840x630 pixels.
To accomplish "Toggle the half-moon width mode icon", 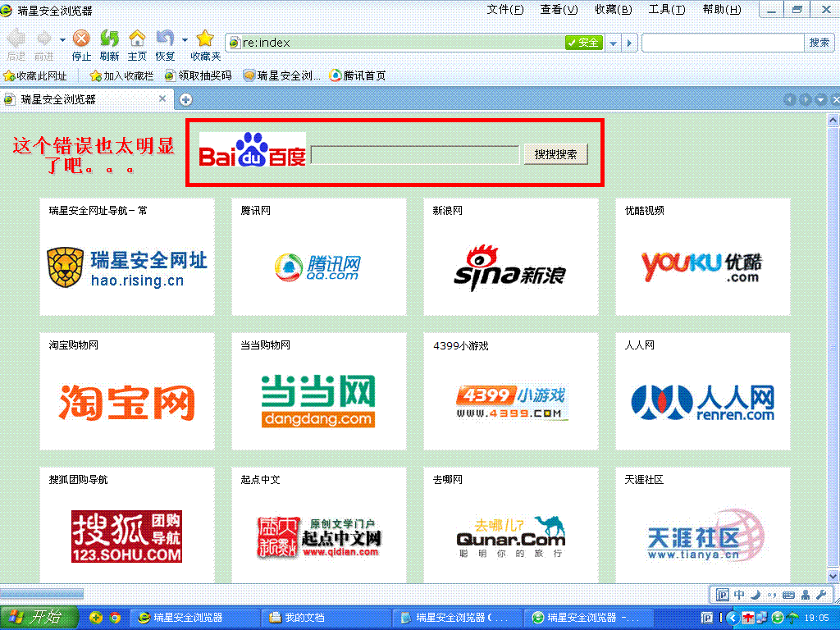I will coord(756,595).
